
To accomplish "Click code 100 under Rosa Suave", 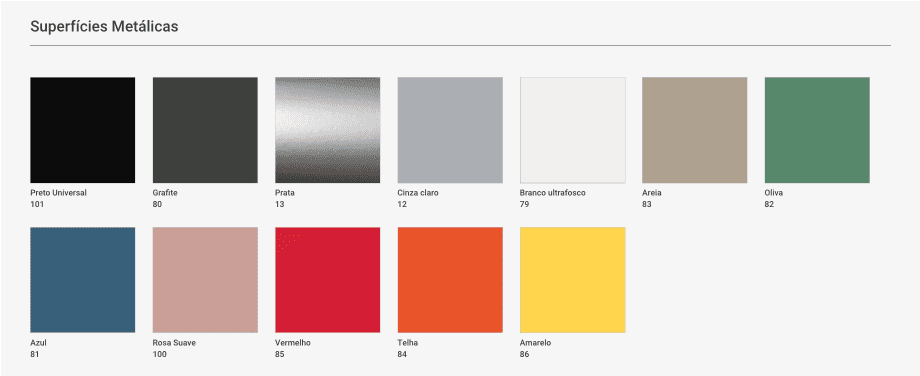I will [x=160, y=354].
